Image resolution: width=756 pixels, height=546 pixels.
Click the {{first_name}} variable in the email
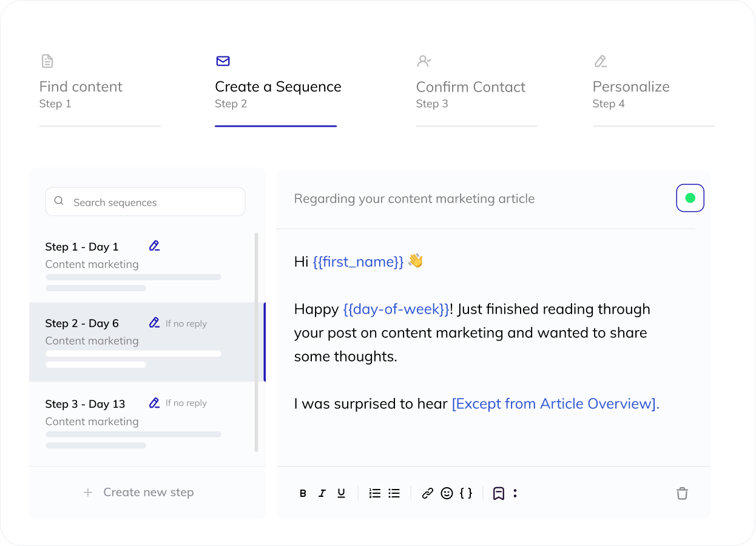pos(358,261)
